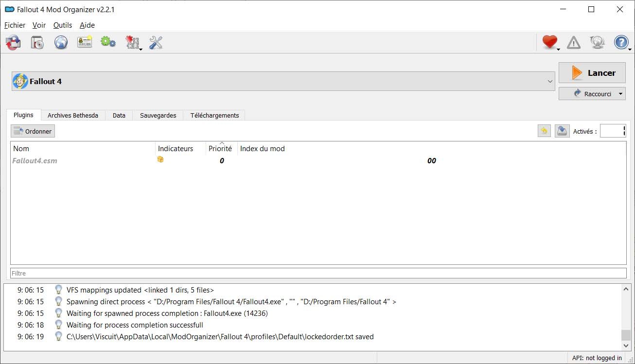
Task: Switch to the Data tab
Action: point(119,116)
